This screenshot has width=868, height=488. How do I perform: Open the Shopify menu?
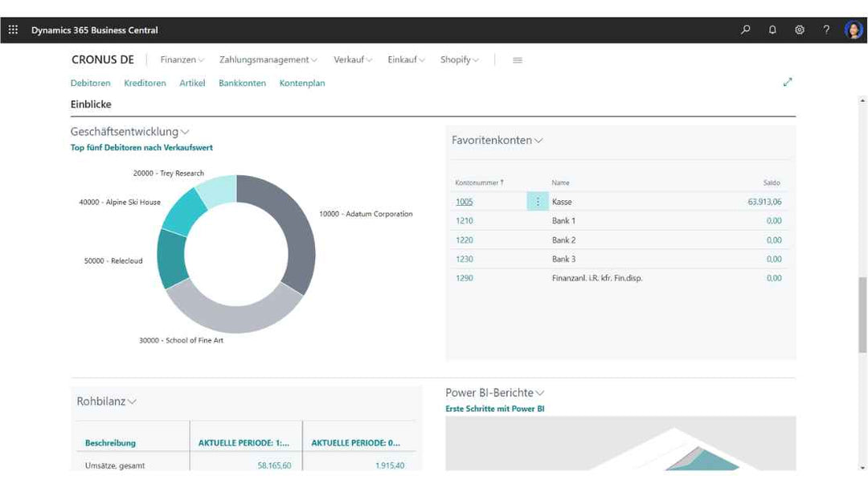[x=459, y=60]
